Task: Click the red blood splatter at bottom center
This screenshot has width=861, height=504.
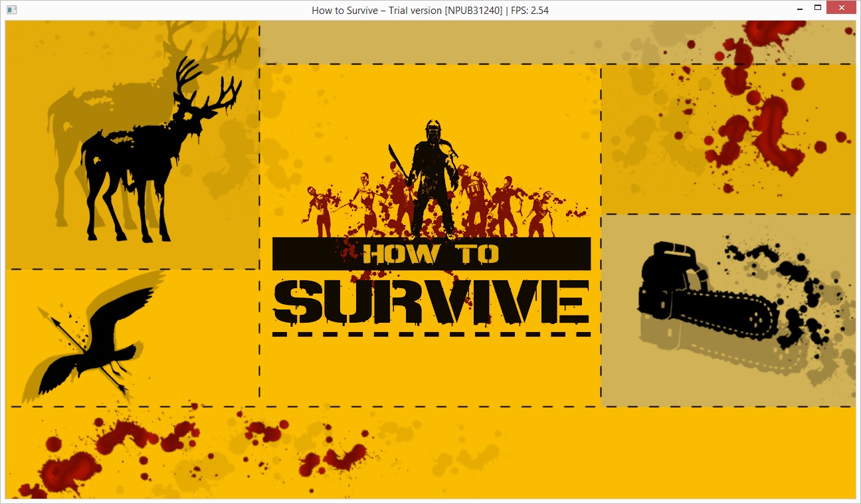Action: [332, 458]
